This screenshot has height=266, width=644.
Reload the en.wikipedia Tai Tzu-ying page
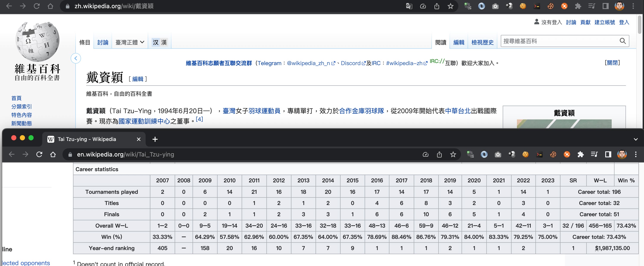(x=39, y=154)
